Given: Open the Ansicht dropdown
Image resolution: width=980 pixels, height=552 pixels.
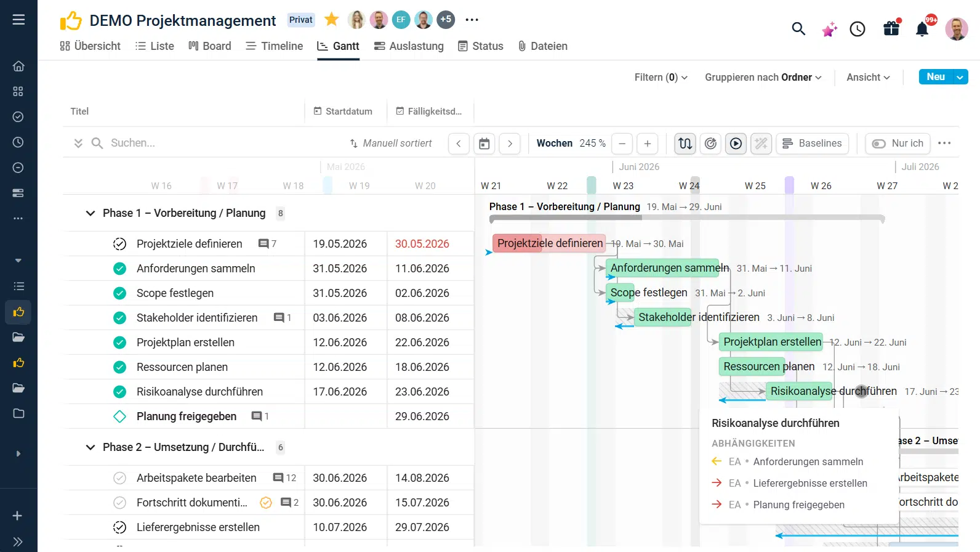Looking at the screenshot, I should (x=868, y=77).
